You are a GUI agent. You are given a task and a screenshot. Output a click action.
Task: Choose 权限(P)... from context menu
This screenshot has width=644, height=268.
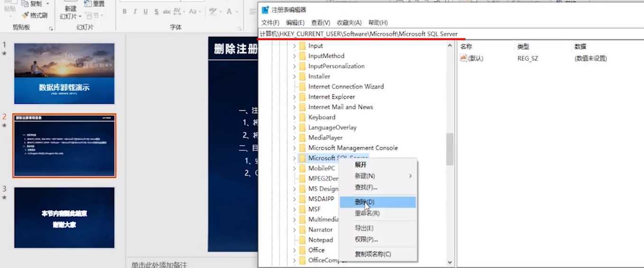378,240
